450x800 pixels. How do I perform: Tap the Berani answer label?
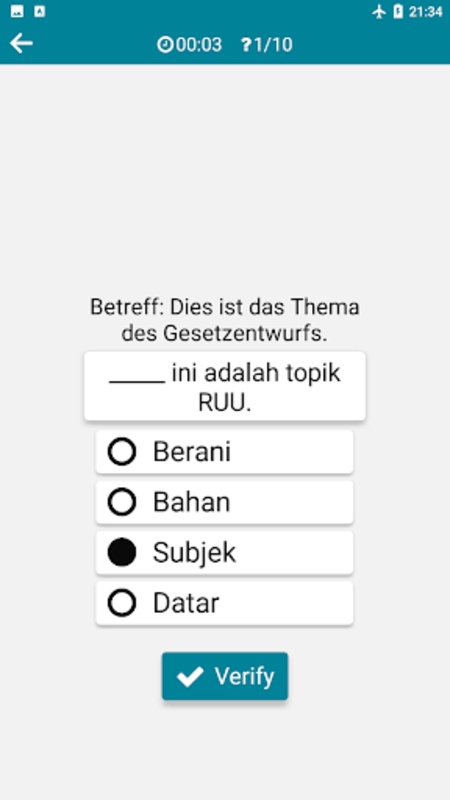click(x=192, y=452)
